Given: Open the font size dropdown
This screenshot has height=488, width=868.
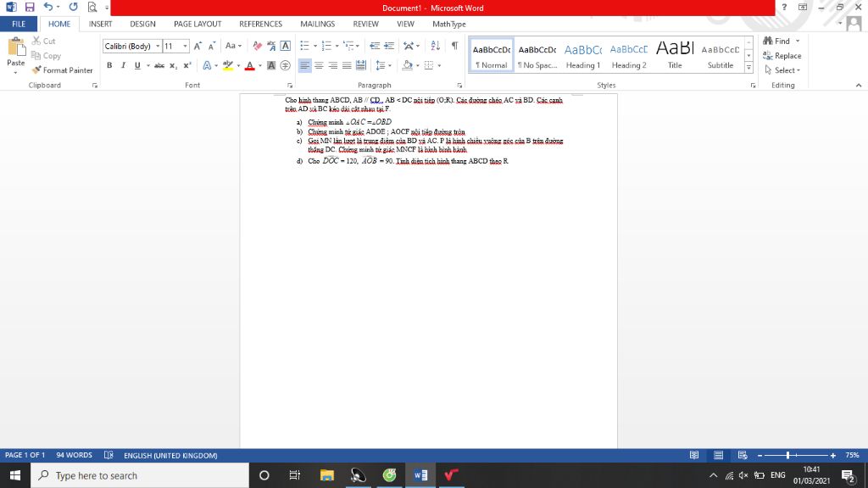Looking at the screenshot, I should pyautogui.click(x=185, y=46).
